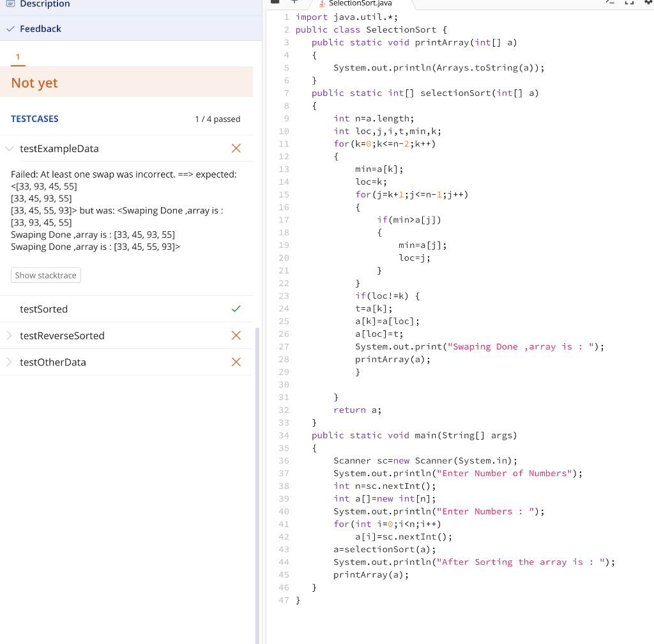
Task: Click the feedback panel vertical scrollbar
Action: (x=257, y=486)
